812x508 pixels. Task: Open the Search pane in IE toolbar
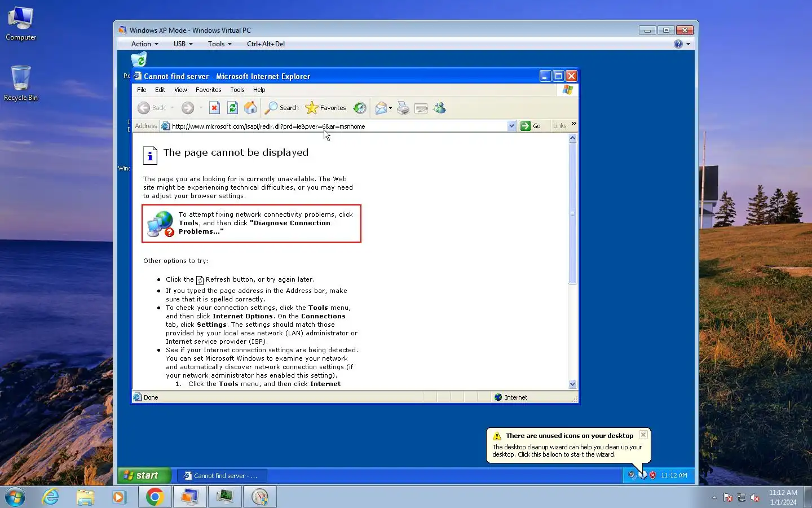282,108
